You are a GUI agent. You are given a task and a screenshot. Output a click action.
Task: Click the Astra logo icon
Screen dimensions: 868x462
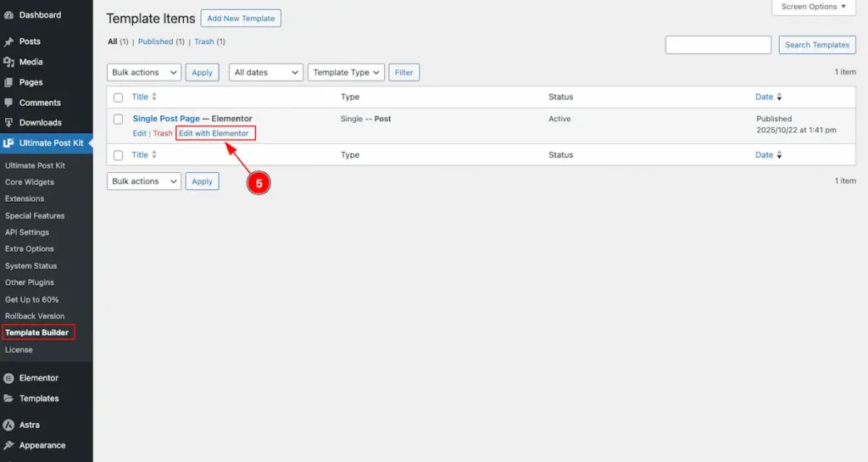click(8, 425)
